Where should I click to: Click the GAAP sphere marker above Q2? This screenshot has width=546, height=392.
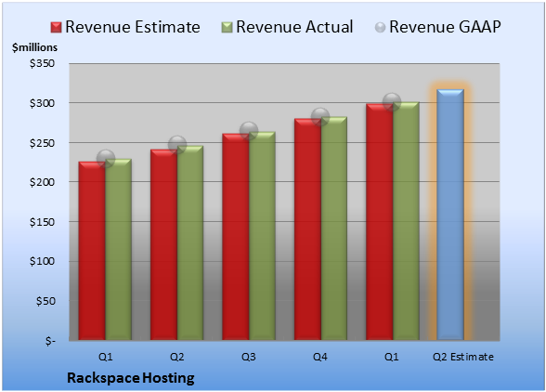point(177,145)
